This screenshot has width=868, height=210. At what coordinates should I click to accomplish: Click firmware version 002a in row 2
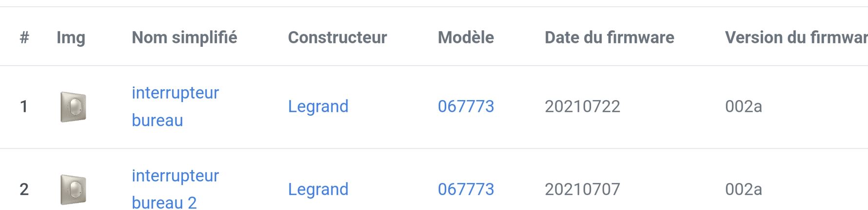click(x=743, y=189)
